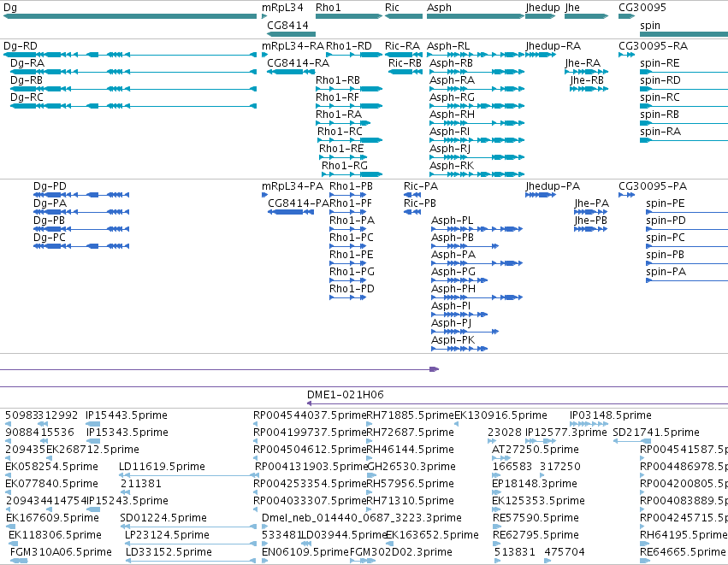
Task: Select the Dg gene span bar
Action: pyautogui.click(x=130, y=16)
